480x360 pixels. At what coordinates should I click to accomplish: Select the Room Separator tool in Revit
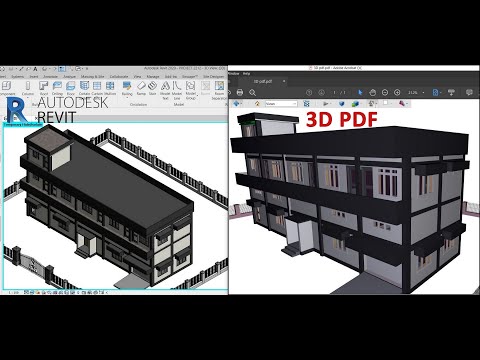[219, 91]
